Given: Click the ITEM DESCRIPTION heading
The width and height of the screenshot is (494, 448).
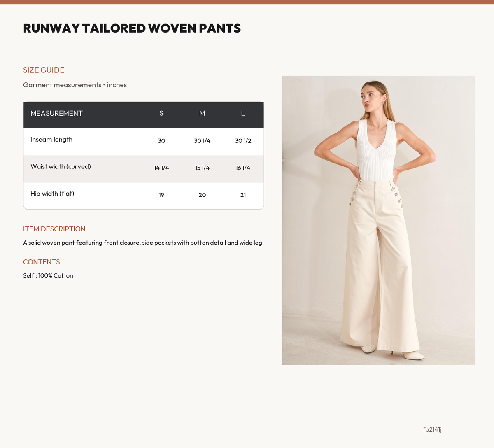Looking at the screenshot, I should pyautogui.click(x=54, y=229).
